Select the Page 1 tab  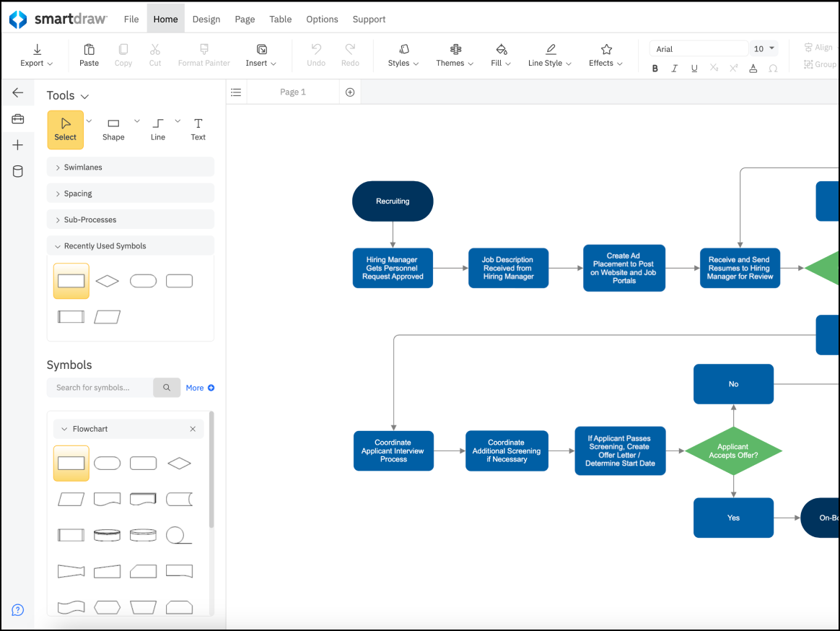[292, 92]
